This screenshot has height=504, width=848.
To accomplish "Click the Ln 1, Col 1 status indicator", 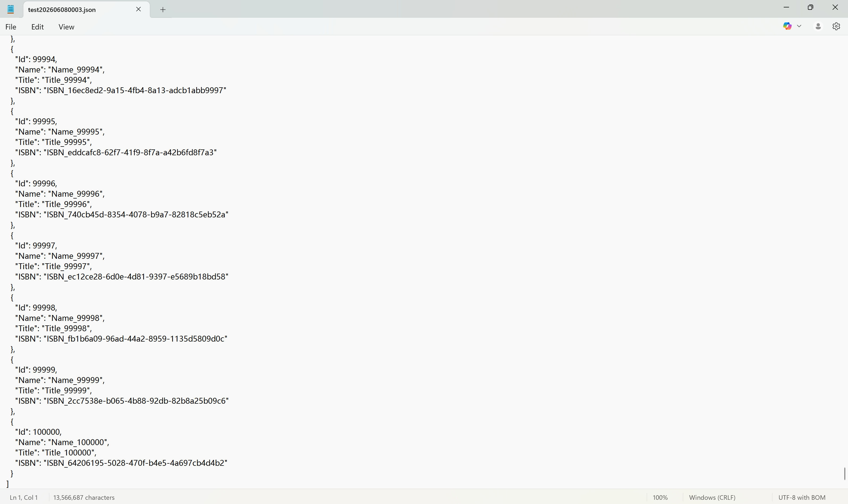I will (x=24, y=497).
